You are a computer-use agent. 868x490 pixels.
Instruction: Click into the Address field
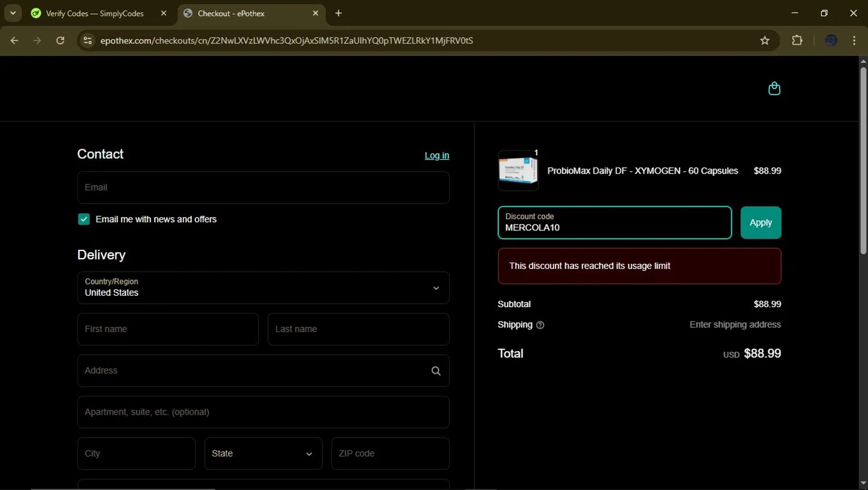point(263,371)
